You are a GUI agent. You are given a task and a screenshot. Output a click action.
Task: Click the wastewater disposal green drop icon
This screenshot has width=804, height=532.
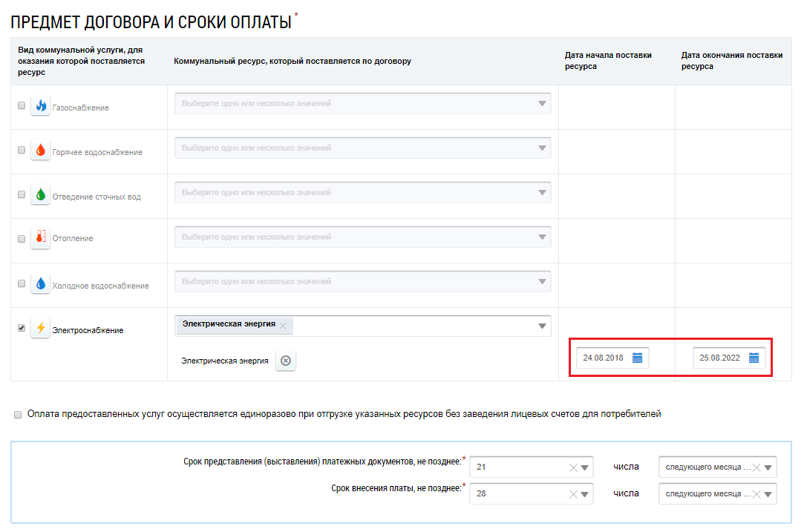click(x=40, y=195)
